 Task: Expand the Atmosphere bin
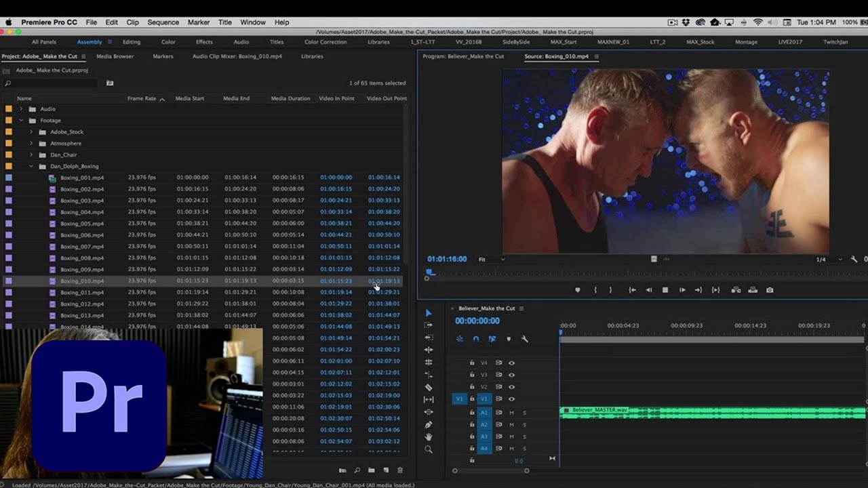point(31,144)
